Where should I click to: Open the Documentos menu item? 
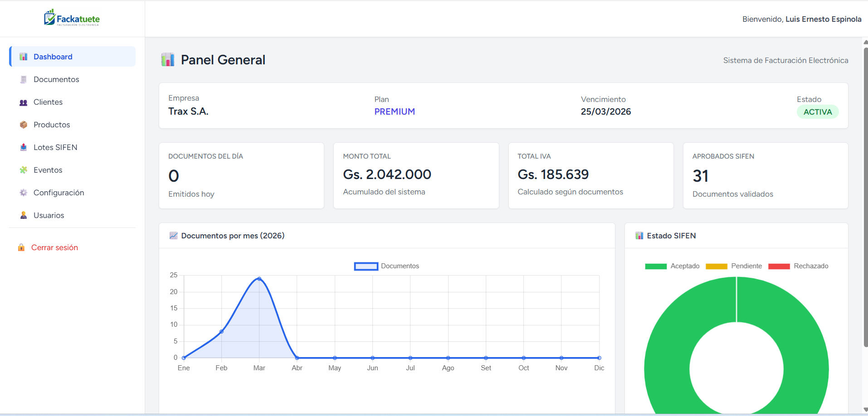point(56,79)
